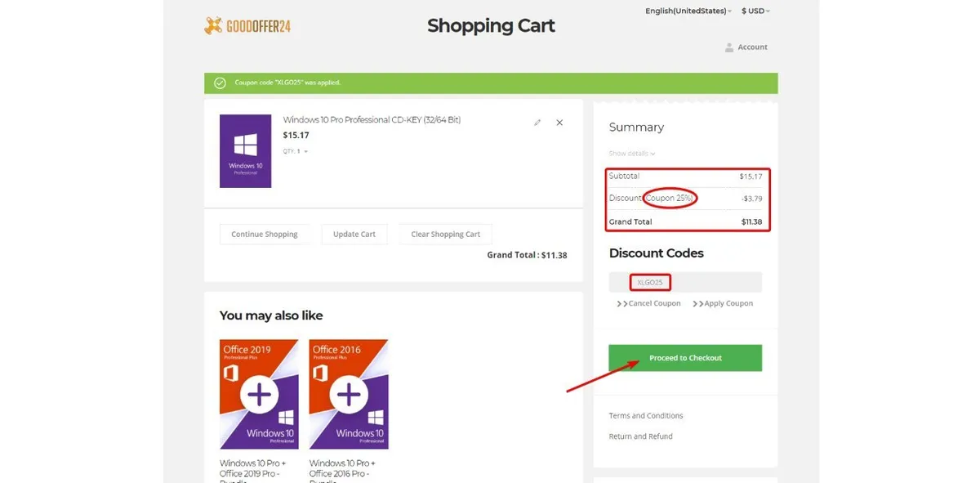
Task: Cancel the applied coupon
Action: pos(649,303)
